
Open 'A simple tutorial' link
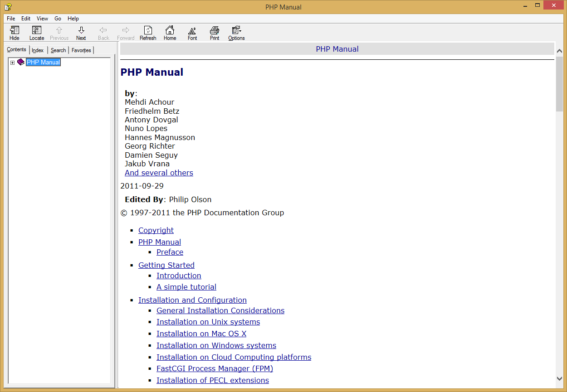pos(186,287)
